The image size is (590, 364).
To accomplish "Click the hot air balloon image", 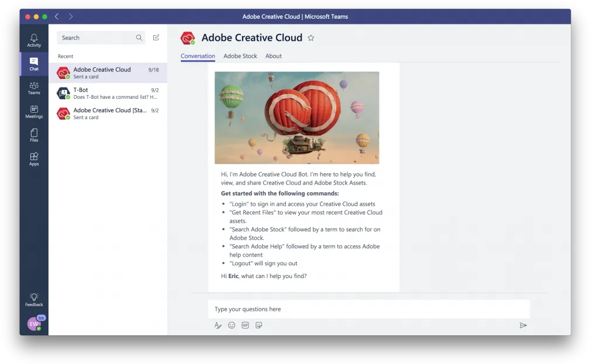I will click(x=297, y=117).
